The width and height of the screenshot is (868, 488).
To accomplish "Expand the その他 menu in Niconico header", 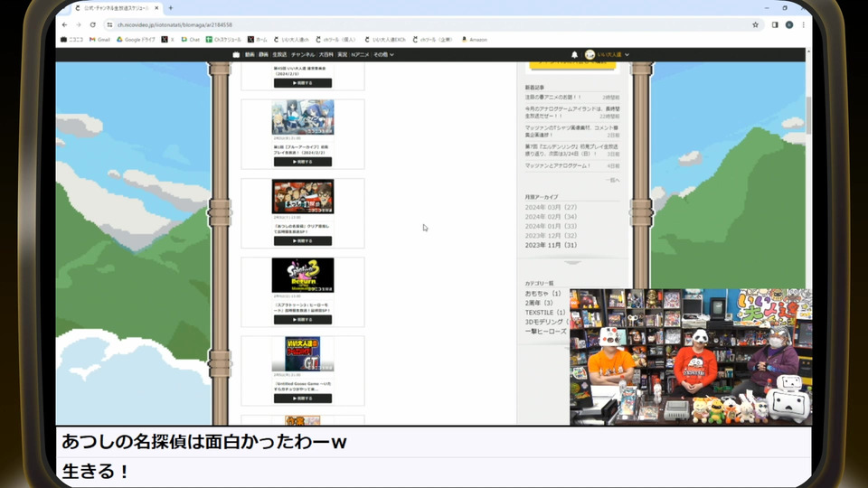I will [x=384, y=55].
